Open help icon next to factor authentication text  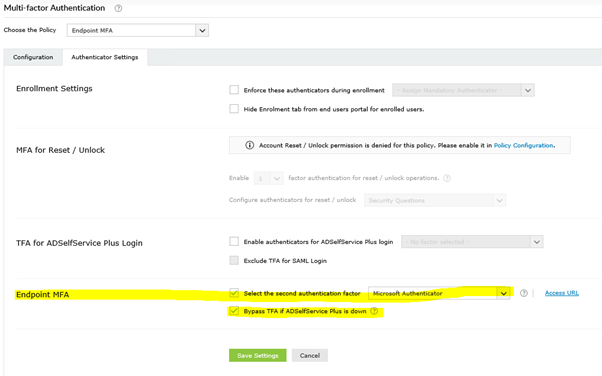pyautogui.click(x=447, y=178)
